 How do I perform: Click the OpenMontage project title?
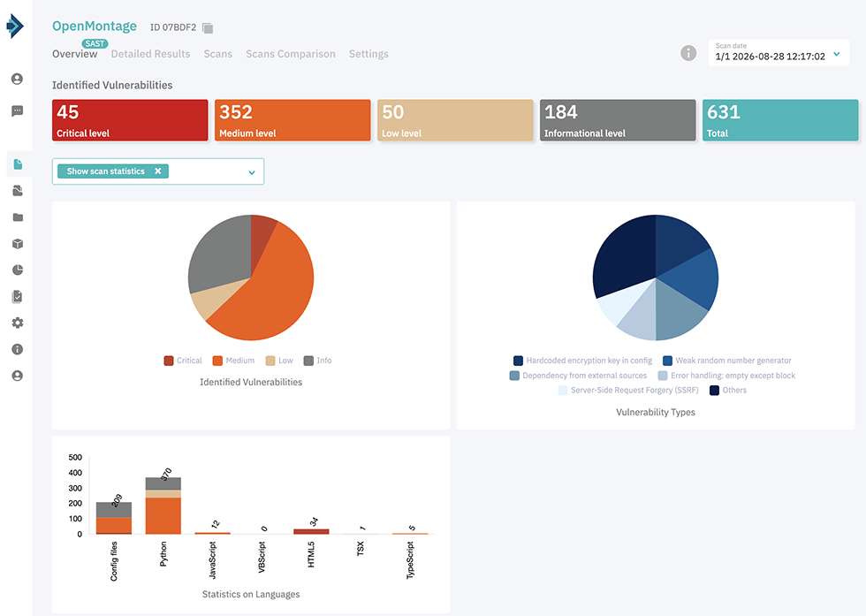pos(95,26)
